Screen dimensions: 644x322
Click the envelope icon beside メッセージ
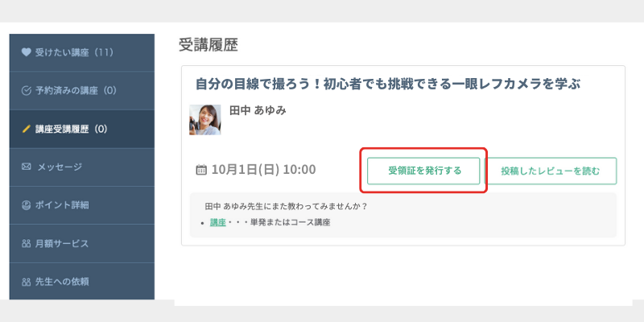[x=27, y=167]
